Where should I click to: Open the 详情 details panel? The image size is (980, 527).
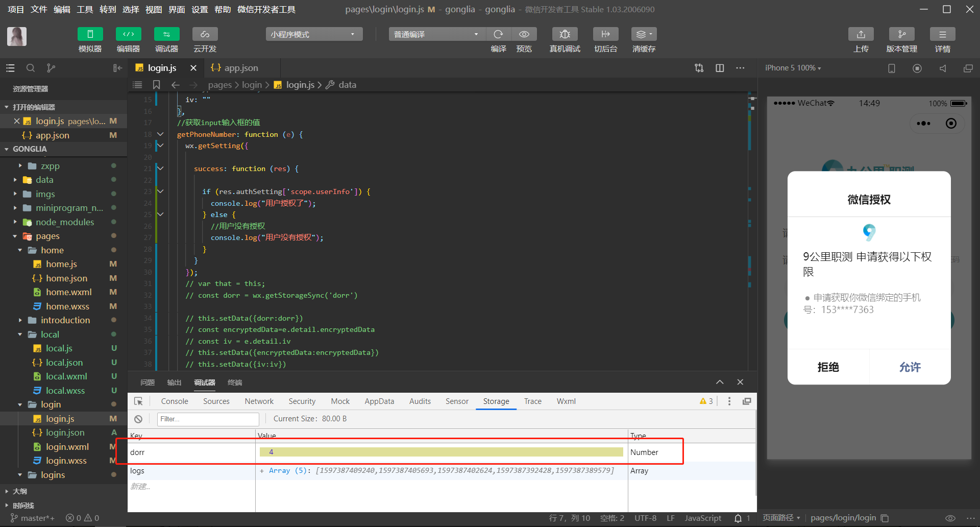click(942, 34)
